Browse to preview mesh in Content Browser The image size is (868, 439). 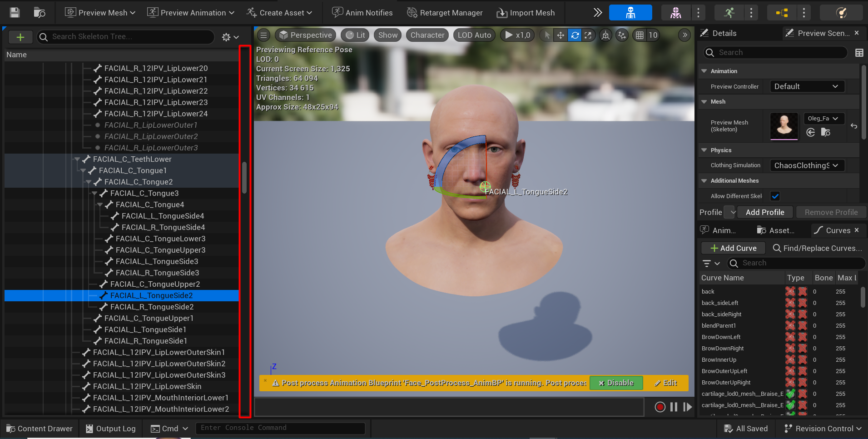[825, 132]
